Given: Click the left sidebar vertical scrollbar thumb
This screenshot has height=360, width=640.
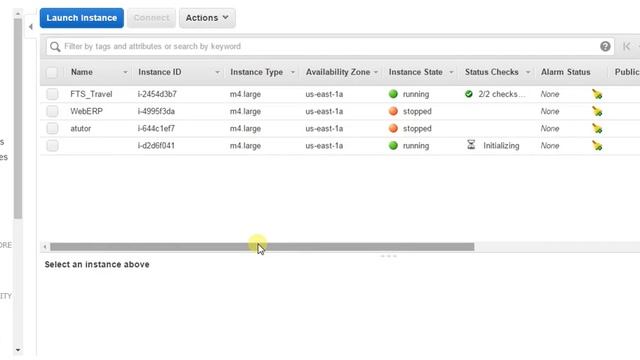Looking at the screenshot, I should point(18,118).
